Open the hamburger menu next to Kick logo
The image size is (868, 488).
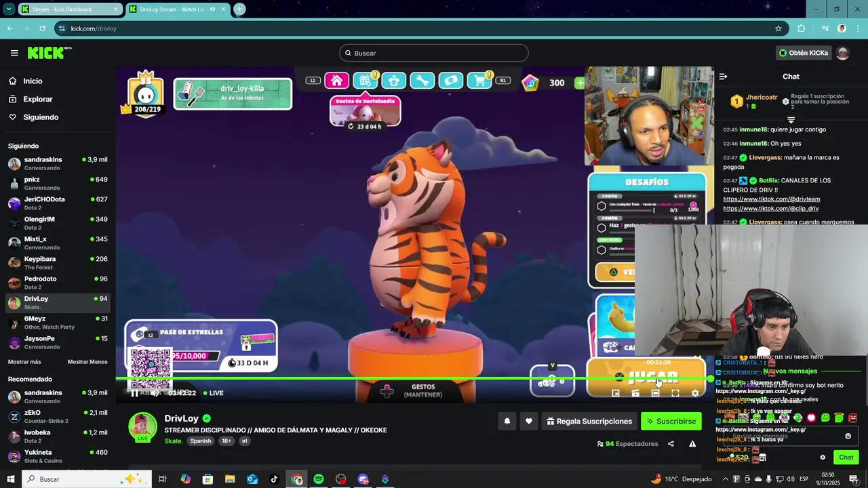[14, 53]
